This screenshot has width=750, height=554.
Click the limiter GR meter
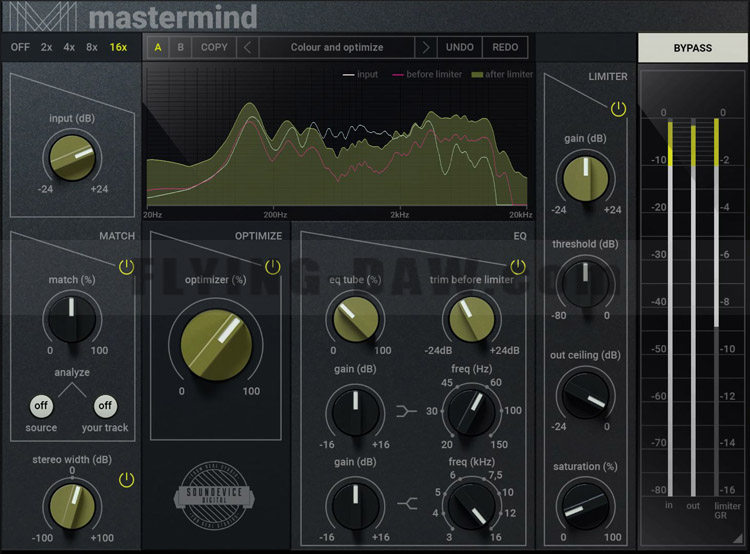pos(716,309)
